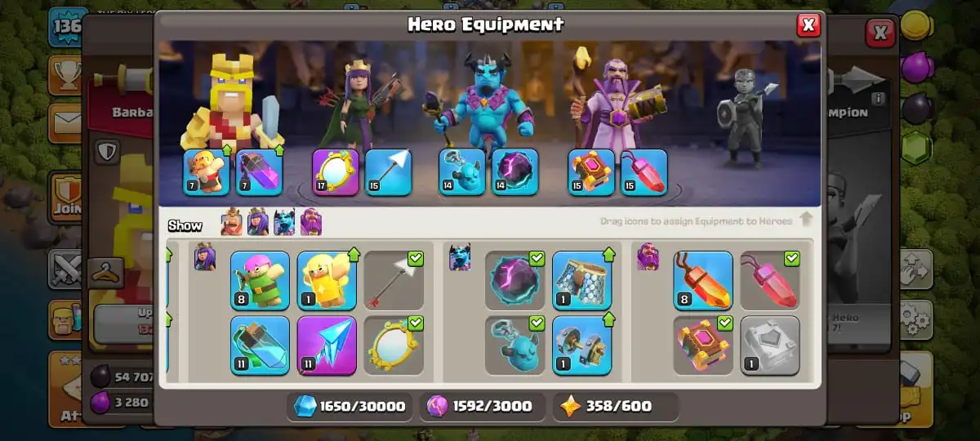Select the Invisibility Vial equipment
The height and width of the screenshot is (441, 980).
[260, 345]
